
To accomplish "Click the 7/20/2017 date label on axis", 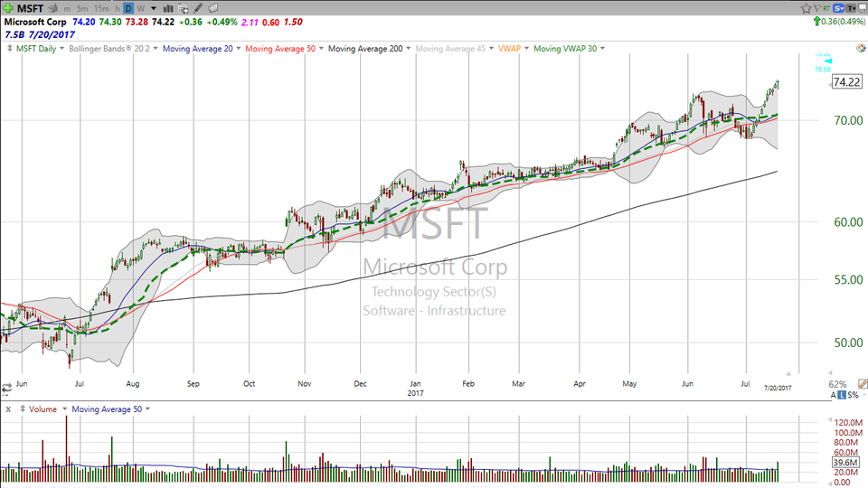I will coord(778,389).
